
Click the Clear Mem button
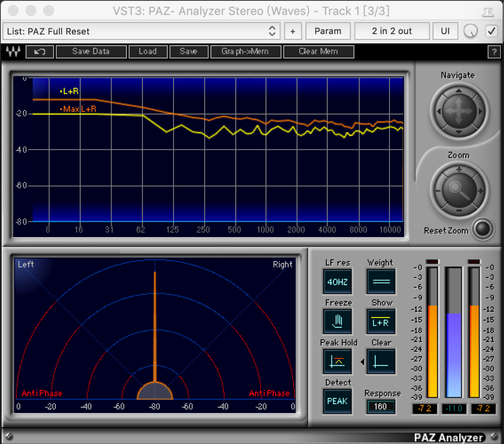pyautogui.click(x=319, y=52)
